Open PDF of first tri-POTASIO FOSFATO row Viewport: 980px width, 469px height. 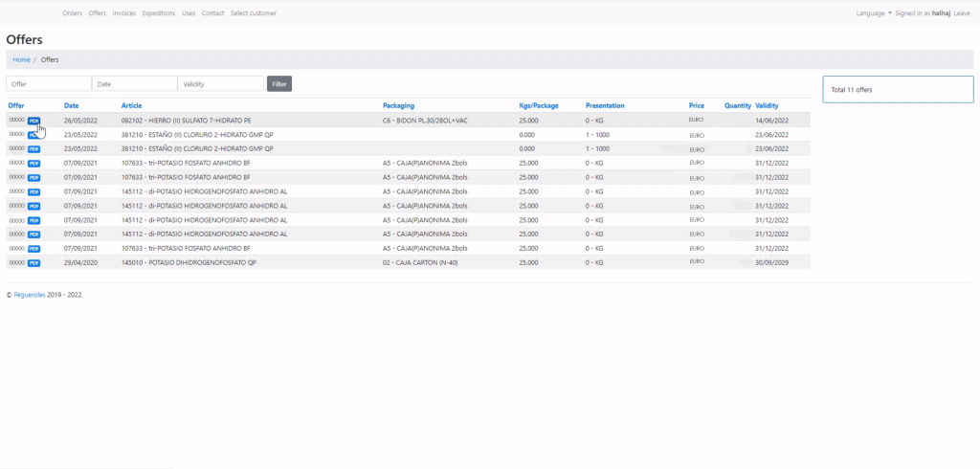tap(33, 164)
